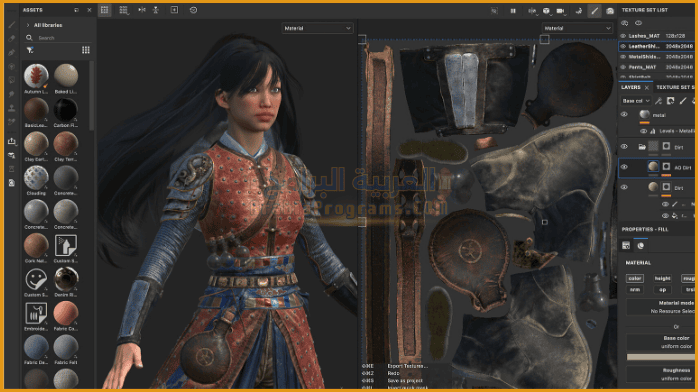Select the Fabric Felt material thumbnail
This screenshot has height=392, width=698.
click(x=66, y=347)
